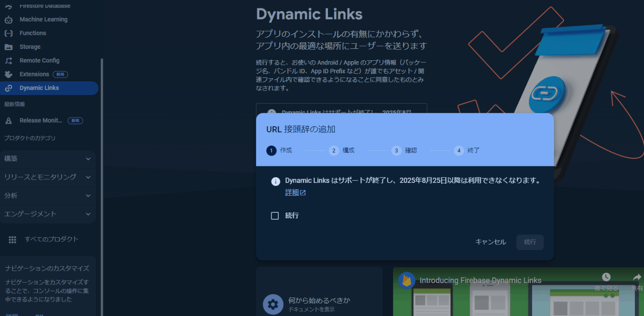Click the gear icon on getting-started card
This screenshot has height=316, width=644.
coord(273,304)
